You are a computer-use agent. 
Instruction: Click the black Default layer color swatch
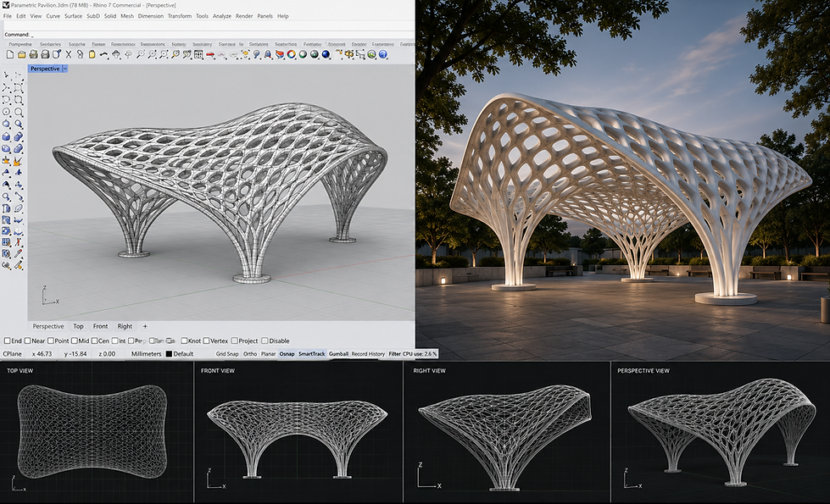tap(169, 354)
